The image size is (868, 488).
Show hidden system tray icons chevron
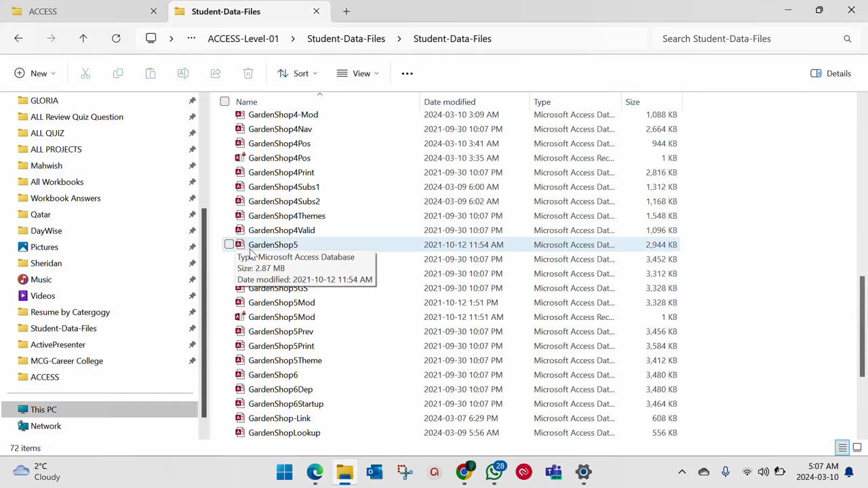(682, 472)
